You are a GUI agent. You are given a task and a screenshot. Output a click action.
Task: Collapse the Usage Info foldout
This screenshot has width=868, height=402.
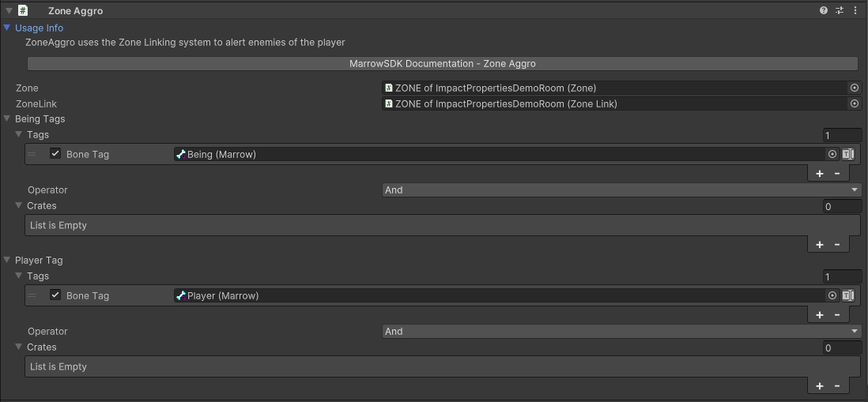(8, 28)
